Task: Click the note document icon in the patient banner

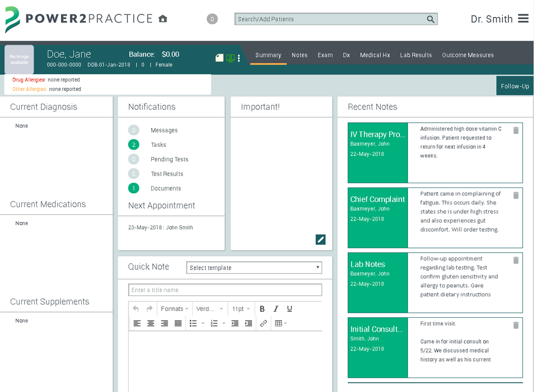Action: tap(219, 57)
